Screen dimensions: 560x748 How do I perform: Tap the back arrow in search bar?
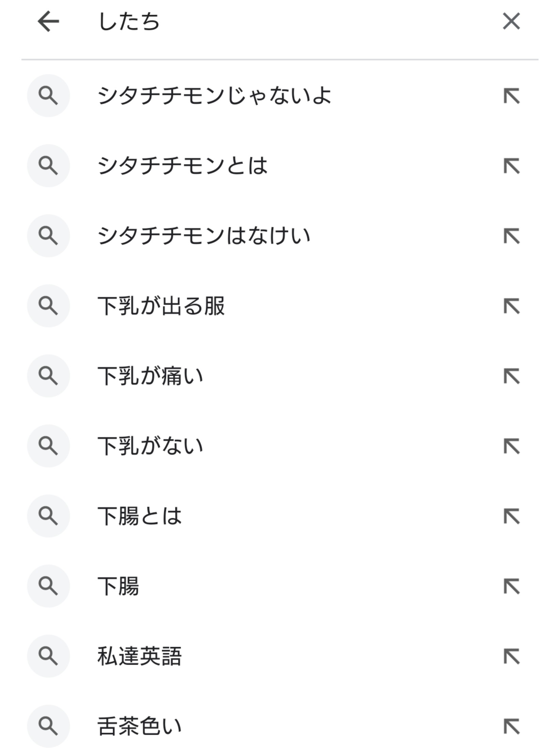(x=48, y=21)
